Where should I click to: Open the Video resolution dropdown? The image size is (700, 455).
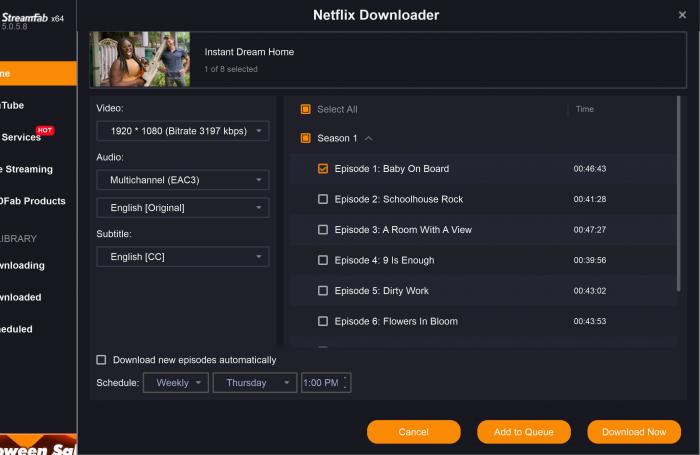point(183,131)
